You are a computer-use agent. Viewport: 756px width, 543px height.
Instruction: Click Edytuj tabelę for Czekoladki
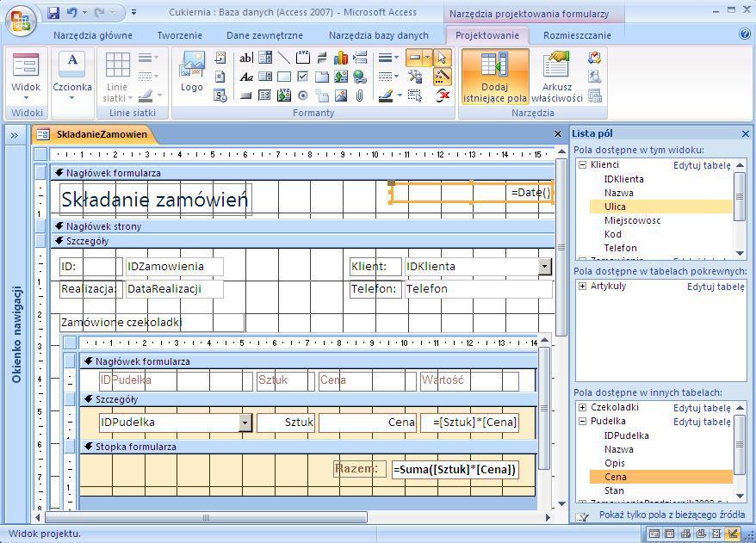pos(702,408)
